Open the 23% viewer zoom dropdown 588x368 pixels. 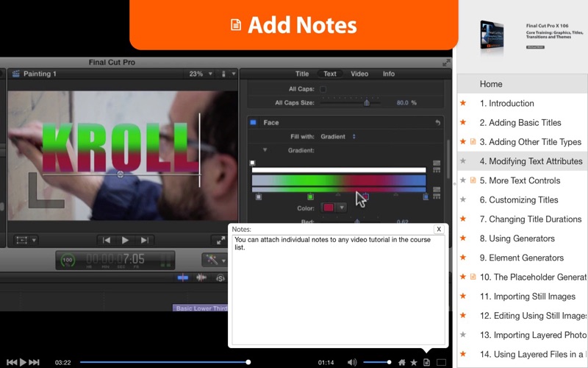[201, 74]
